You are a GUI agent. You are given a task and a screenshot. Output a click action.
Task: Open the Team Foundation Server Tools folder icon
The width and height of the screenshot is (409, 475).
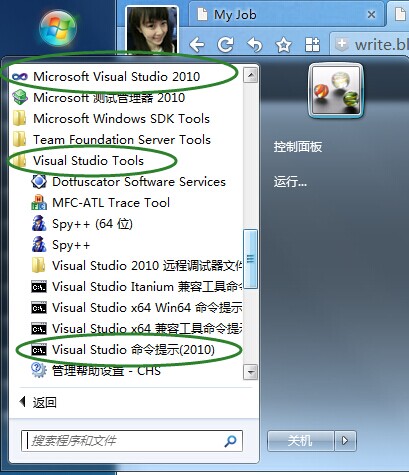pyautogui.click(x=19, y=140)
